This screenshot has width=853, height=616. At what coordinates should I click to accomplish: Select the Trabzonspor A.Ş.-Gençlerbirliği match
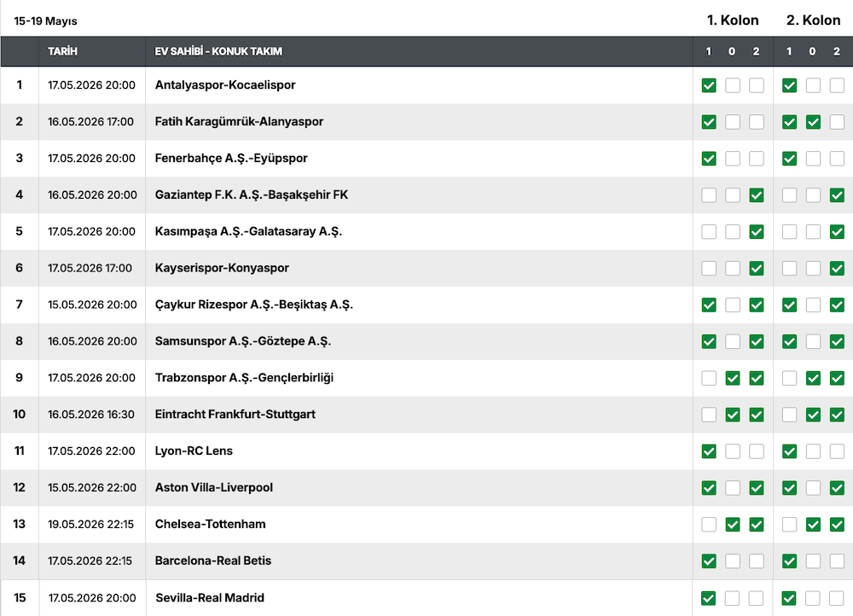point(244,378)
